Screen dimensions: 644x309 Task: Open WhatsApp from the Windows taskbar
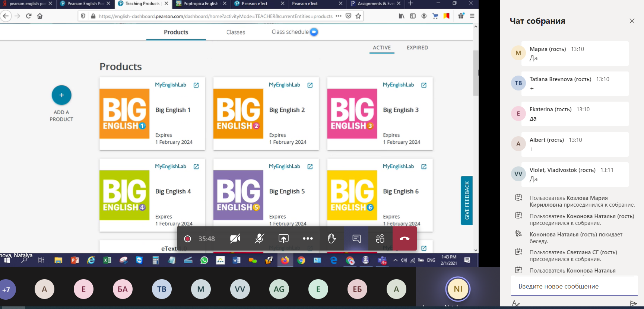(x=204, y=260)
